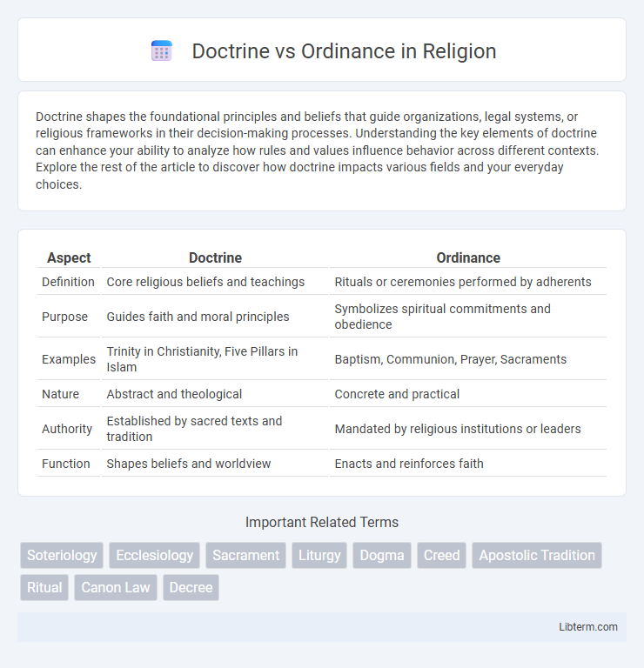Click the intro paragraph starting 'Doctrine shapes the foundational'
The height and width of the screenshot is (668, 644).
pos(318,150)
